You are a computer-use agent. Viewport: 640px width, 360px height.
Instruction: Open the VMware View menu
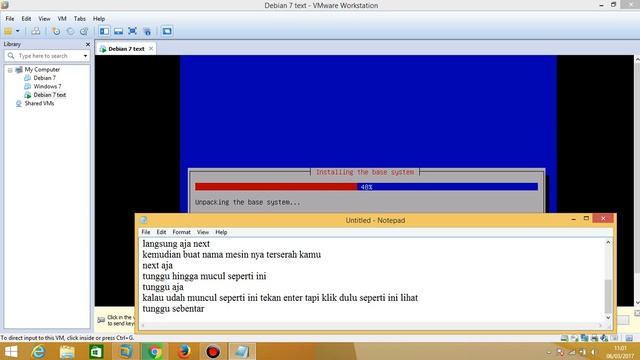44,19
